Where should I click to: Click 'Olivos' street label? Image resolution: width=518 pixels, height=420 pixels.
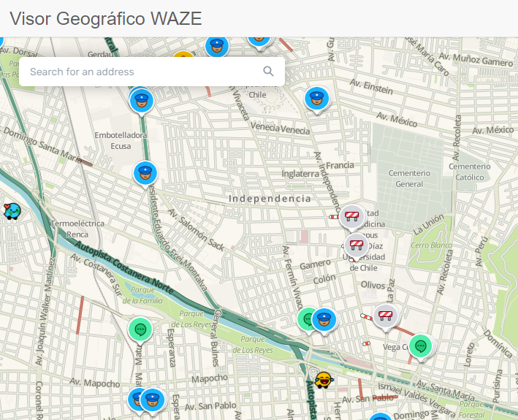(373, 285)
